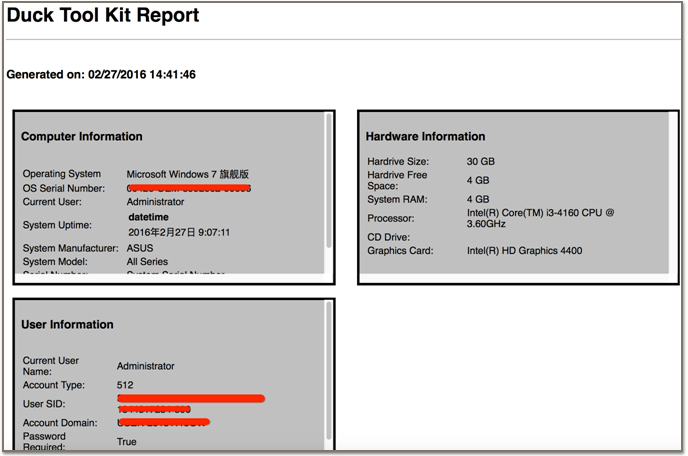Screen dimensions: 688x456
Task: Click the Generated on timestamp line
Action: [x=101, y=75]
